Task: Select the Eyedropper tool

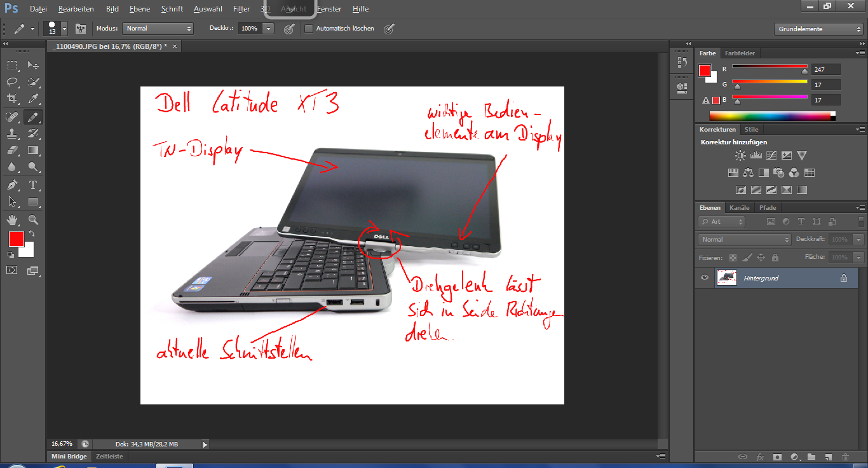Action: [x=33, y=99]
